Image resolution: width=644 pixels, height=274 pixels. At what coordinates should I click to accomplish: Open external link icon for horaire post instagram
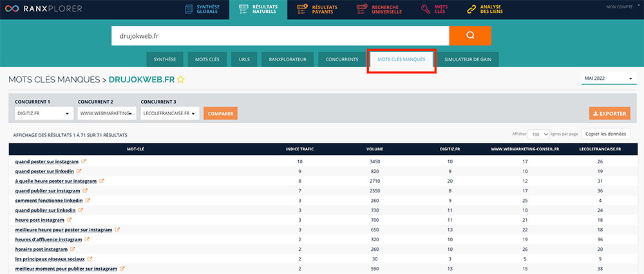[72, 249]
